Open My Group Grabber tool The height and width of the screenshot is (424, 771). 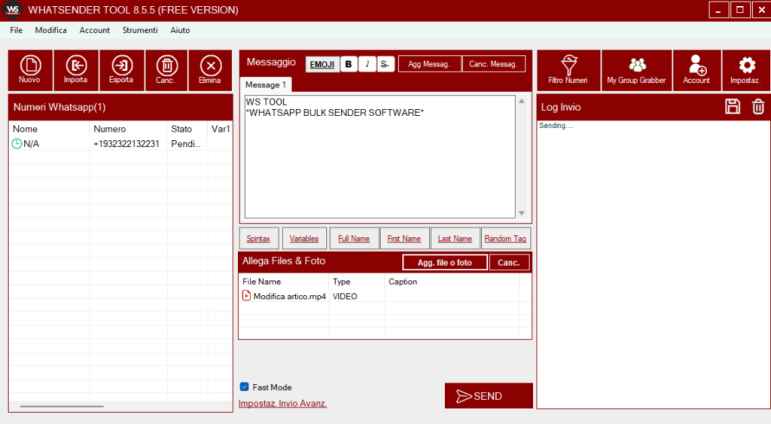(x=636, y=68)
